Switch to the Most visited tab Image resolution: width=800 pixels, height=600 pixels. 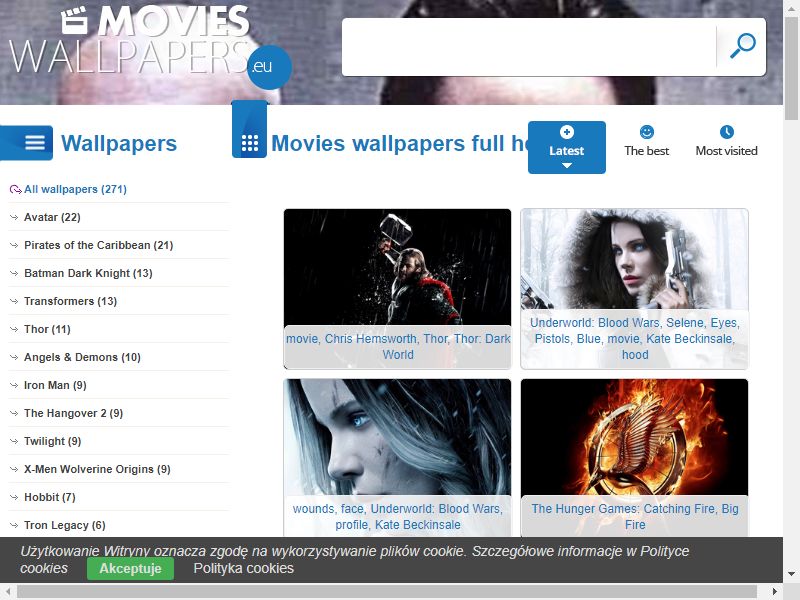point(727,142)
